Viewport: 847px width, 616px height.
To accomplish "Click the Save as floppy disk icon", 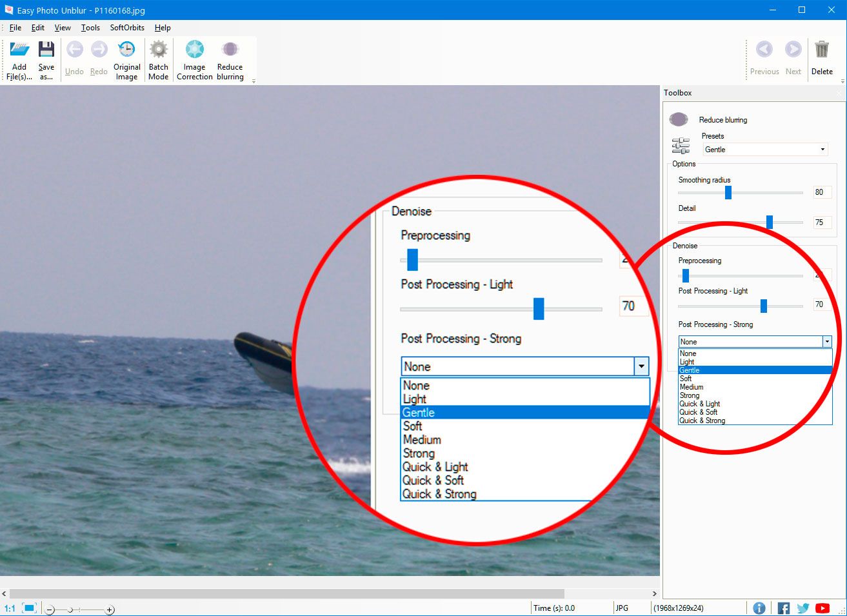I will click(x=46, y=50).
